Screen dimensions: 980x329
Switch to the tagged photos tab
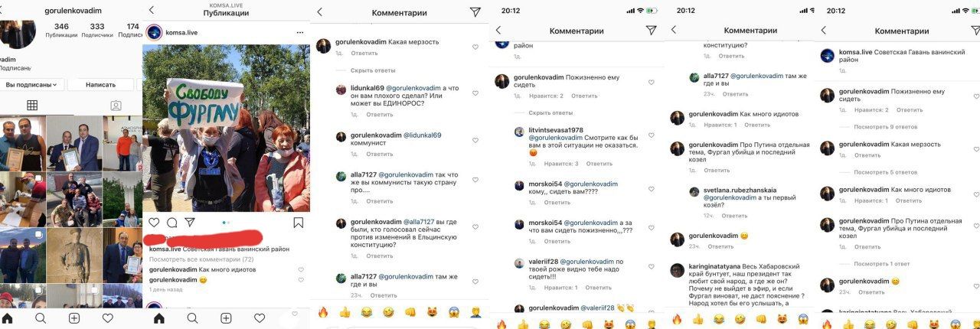[116, 106]
